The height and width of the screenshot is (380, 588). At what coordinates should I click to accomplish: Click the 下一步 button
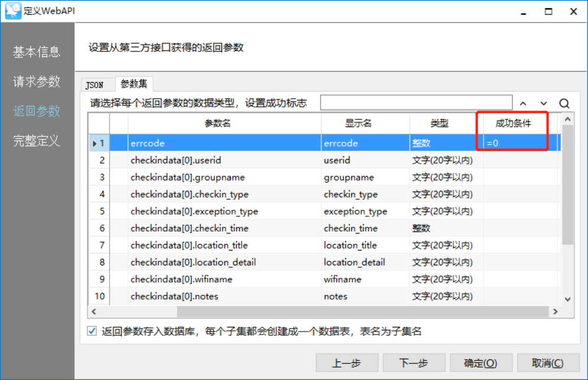(413, 363)
